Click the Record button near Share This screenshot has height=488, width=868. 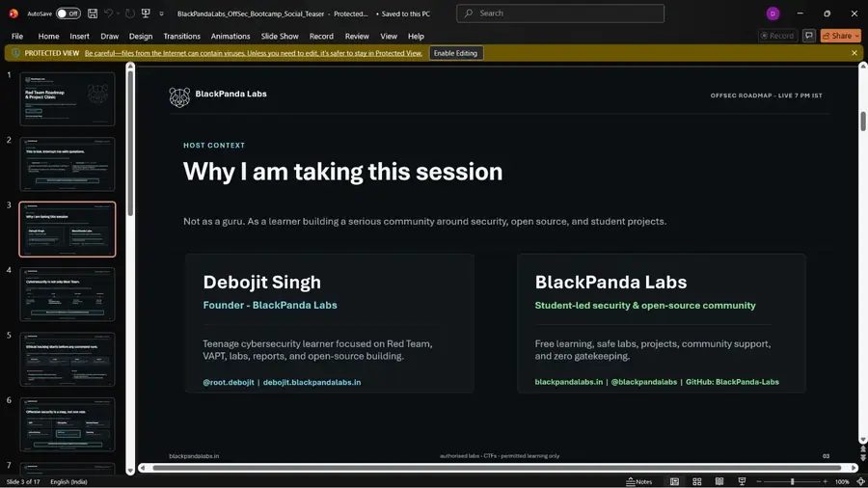pyautogui.click(x=777, y=36)
